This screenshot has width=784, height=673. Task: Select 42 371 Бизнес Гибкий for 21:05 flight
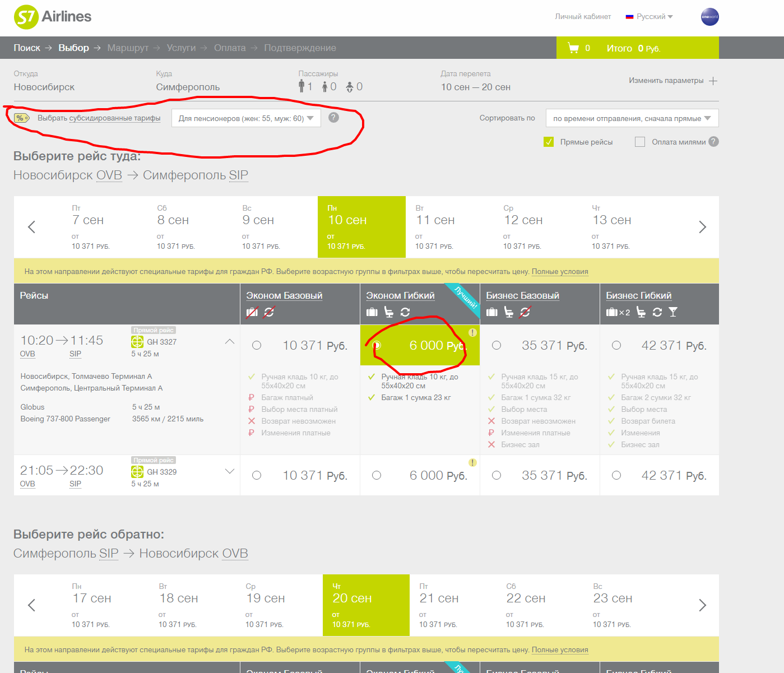point(616,475)
